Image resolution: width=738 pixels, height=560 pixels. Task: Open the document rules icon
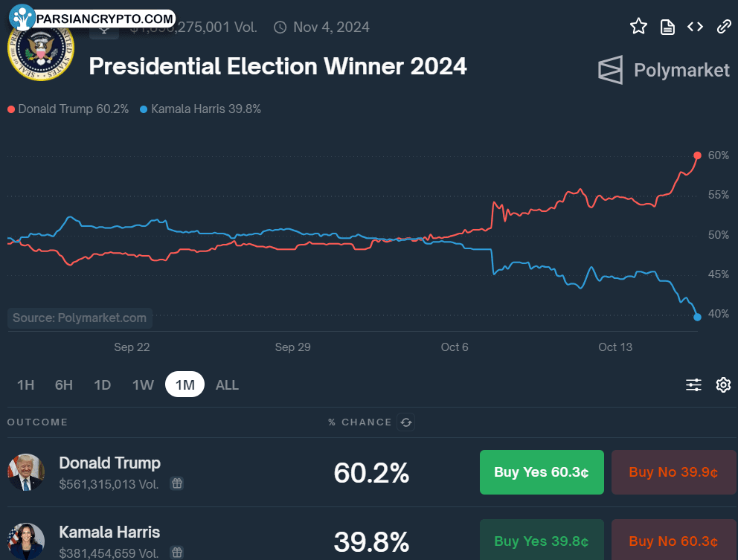click(667, 27)
